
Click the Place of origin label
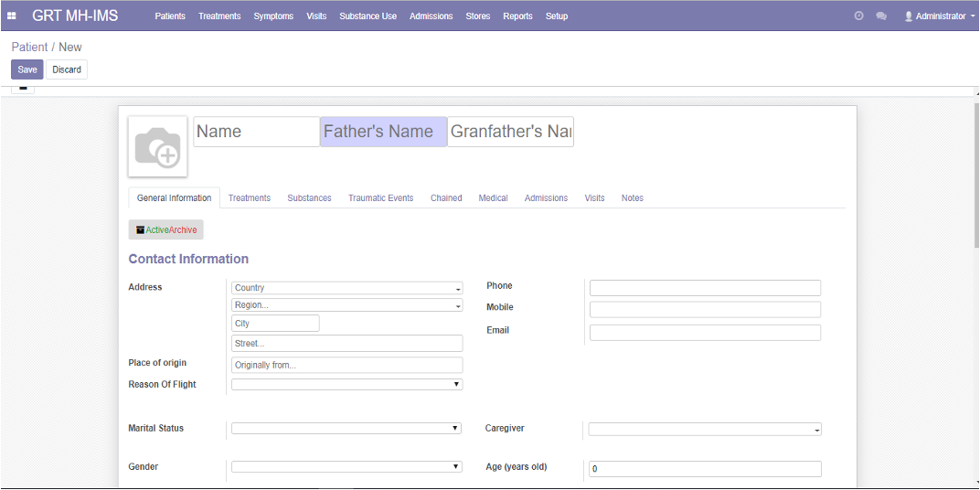(157, 363)
